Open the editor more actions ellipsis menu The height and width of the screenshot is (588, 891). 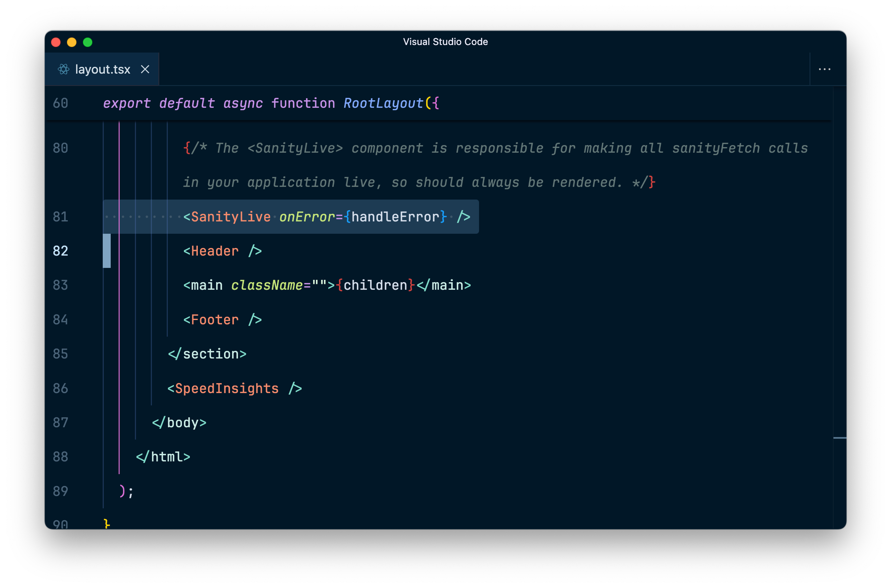(824, 69)
